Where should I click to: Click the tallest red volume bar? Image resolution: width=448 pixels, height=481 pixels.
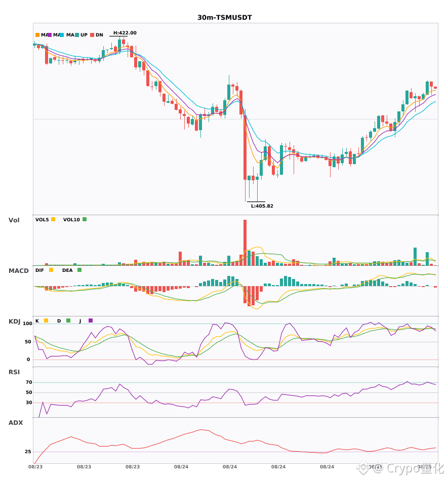(245, 243)
